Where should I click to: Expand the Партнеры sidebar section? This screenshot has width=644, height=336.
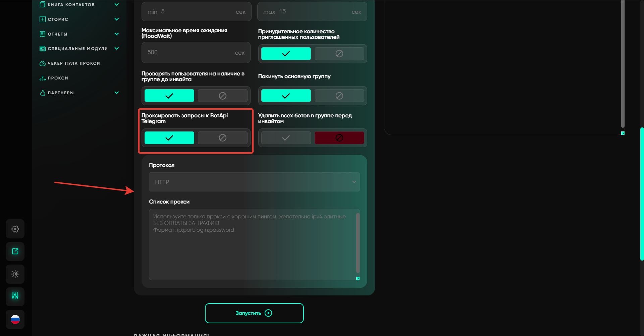pyautogui.click(x=117, y=93)
